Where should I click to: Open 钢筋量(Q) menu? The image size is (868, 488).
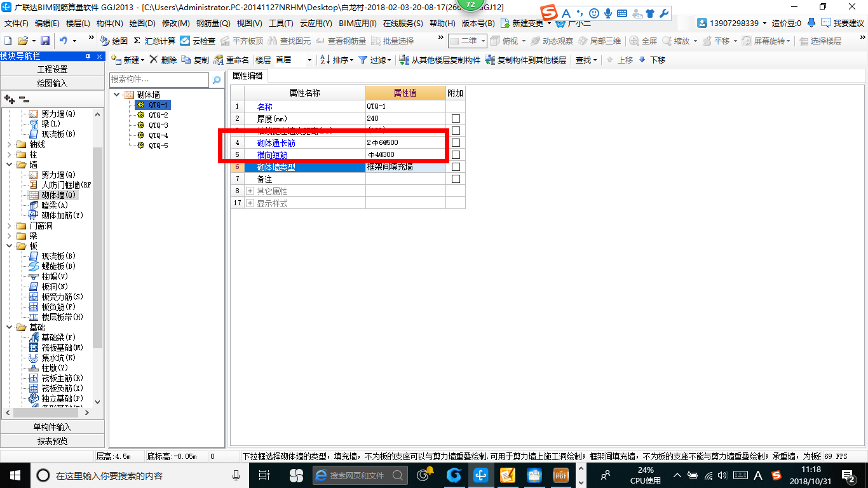pyautogui.click(x=213, y=23)
